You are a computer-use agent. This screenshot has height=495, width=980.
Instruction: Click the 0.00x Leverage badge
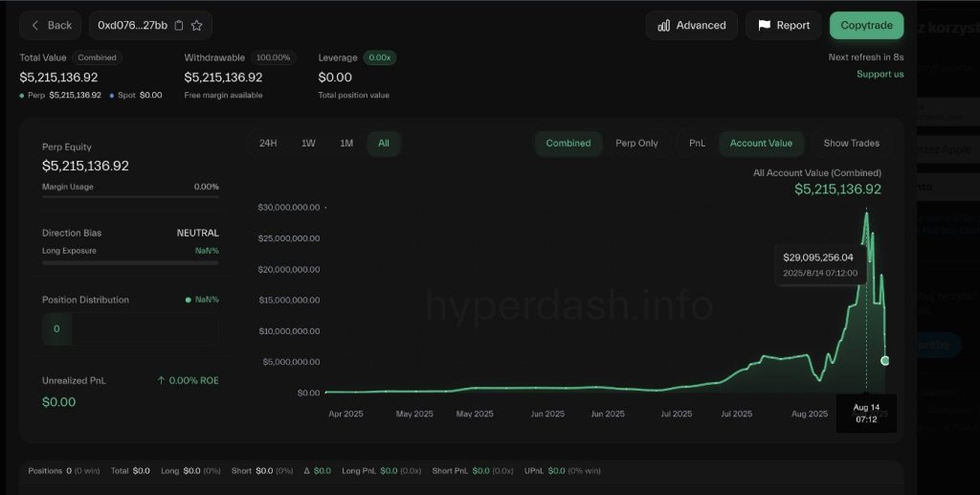pyautogui.click(x=379, y=57)
